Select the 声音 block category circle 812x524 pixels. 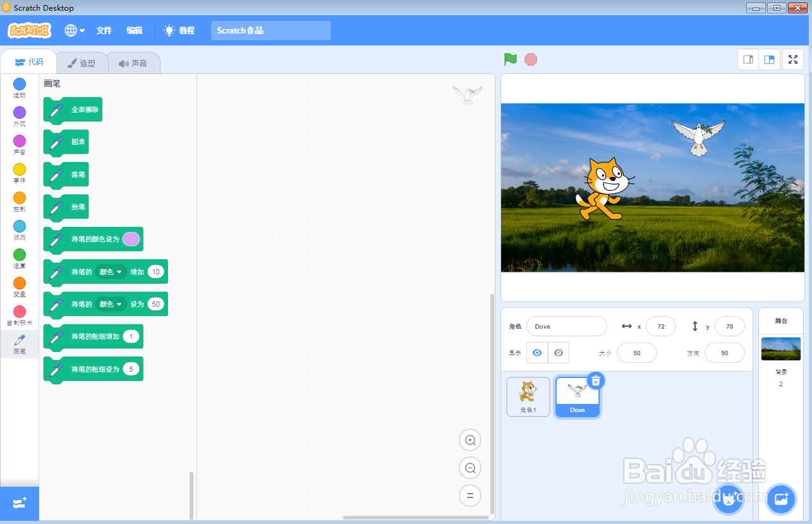[x=20, y=140]
